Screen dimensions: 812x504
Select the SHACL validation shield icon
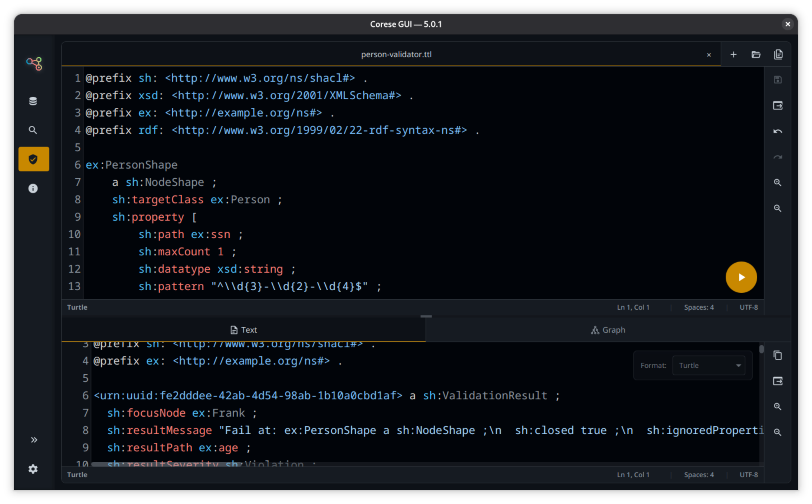pos(34,159)
